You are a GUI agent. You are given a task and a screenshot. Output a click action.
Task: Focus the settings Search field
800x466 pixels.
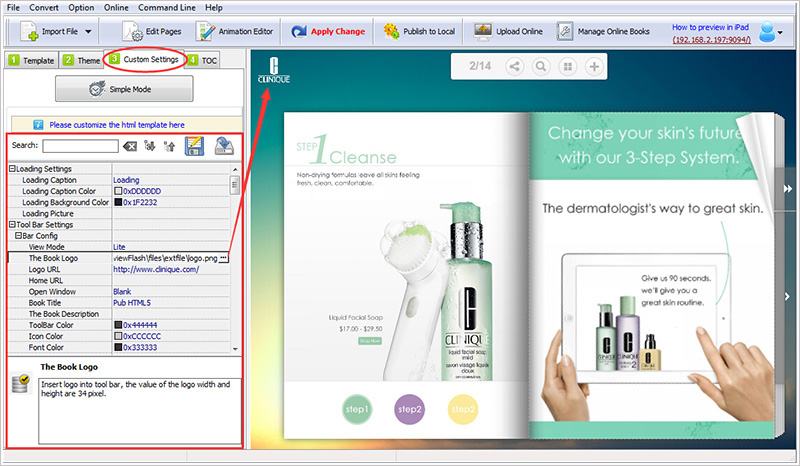click(x=80, y=146)
